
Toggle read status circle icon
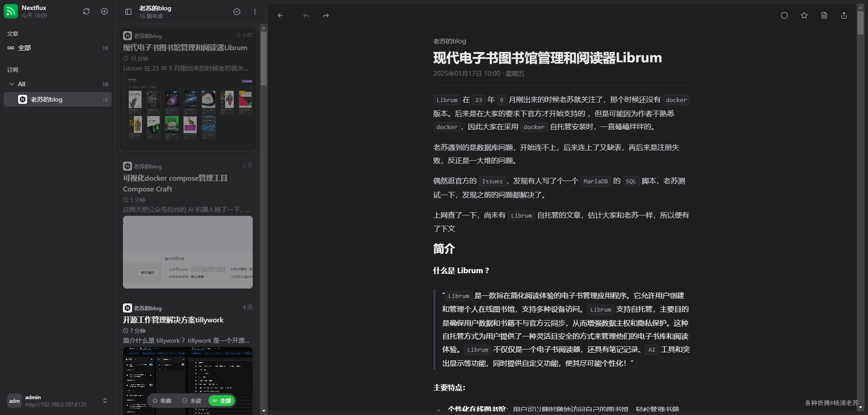tap(784, 15)
